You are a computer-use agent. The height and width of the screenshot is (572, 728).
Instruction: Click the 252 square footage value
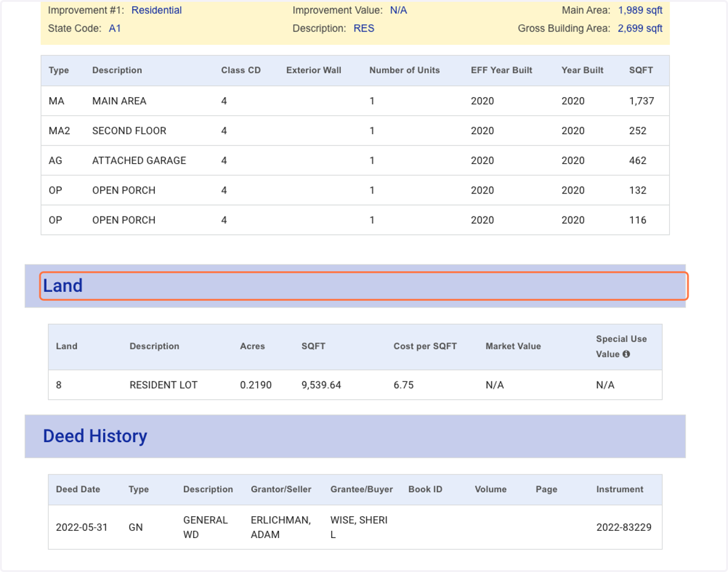click(x=638, y=131)
